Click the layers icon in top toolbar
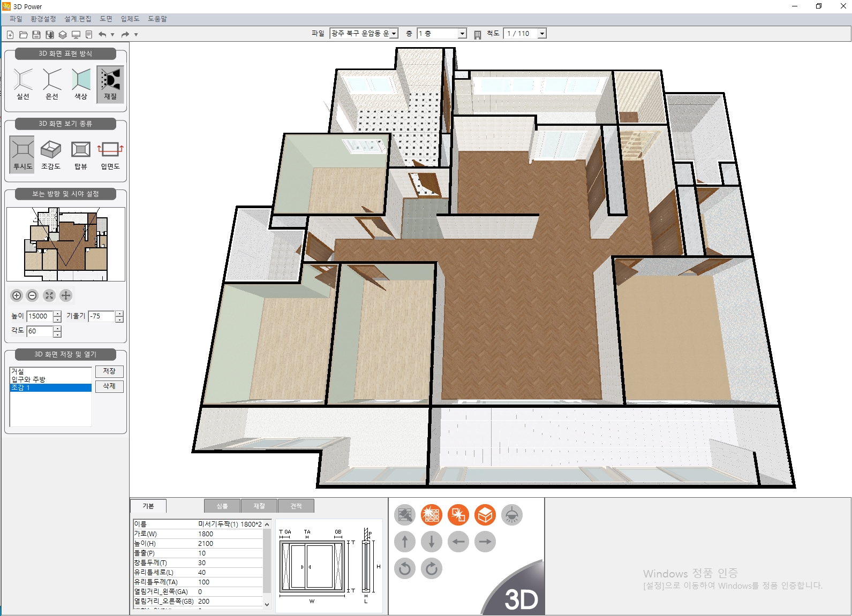The image size is (852, 616). (x=63, y=35)
